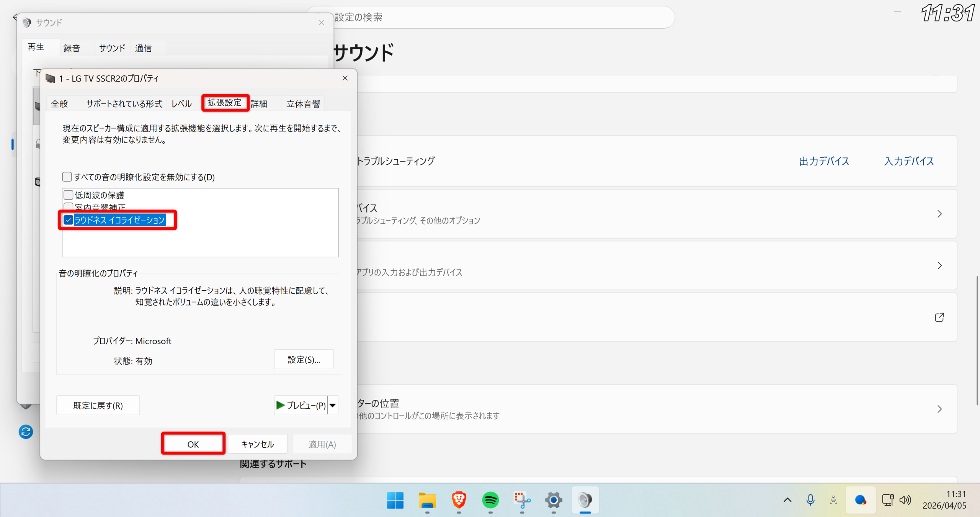Show hidden tray icons chevron
The height and width of the screenshot is (517, 980).
787,500
